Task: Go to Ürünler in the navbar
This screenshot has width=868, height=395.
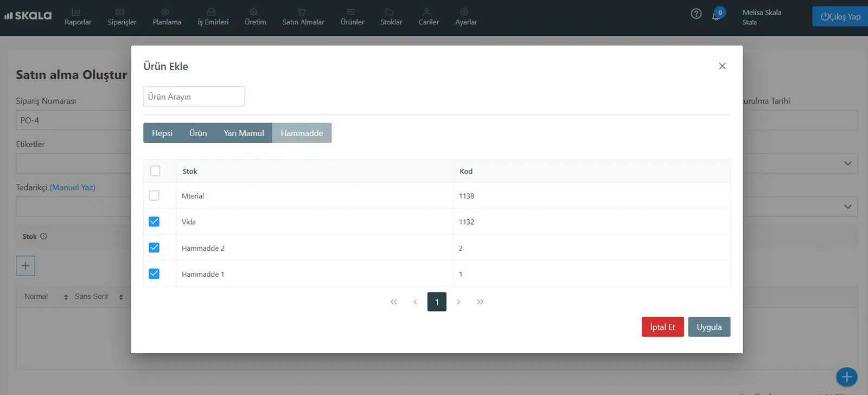Action: pyautogui.click(x=352, y=17)
